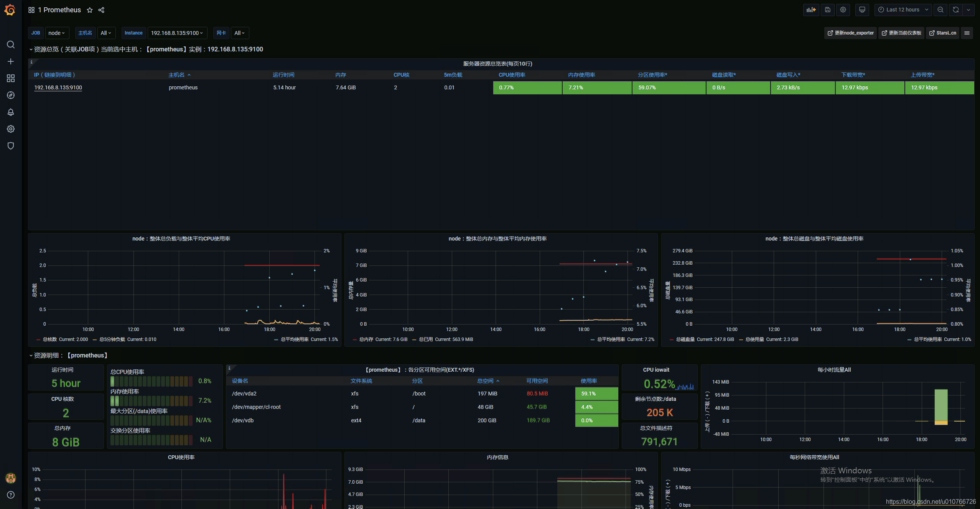
Task: Open the Help question mark icon
Action: click(11, 495)
